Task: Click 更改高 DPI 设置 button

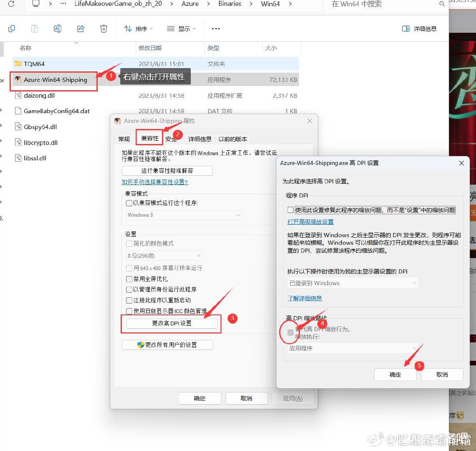Action: (x=172, y=324)
